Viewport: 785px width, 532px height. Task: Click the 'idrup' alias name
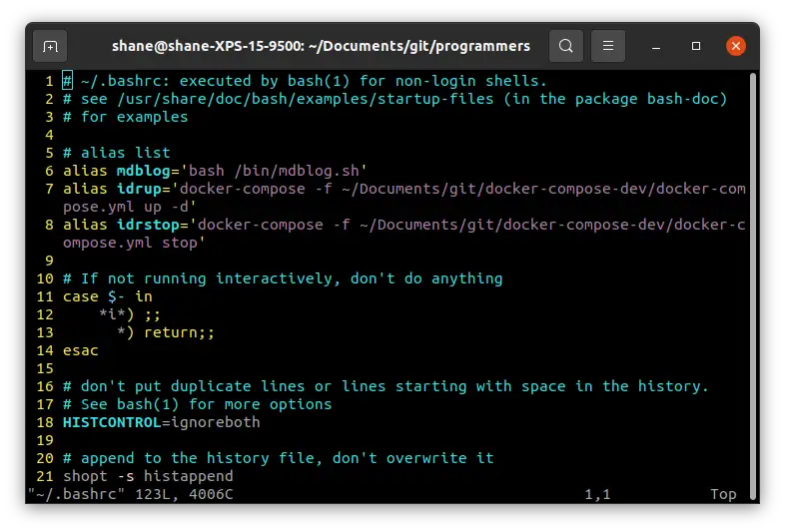coord(139,189)
